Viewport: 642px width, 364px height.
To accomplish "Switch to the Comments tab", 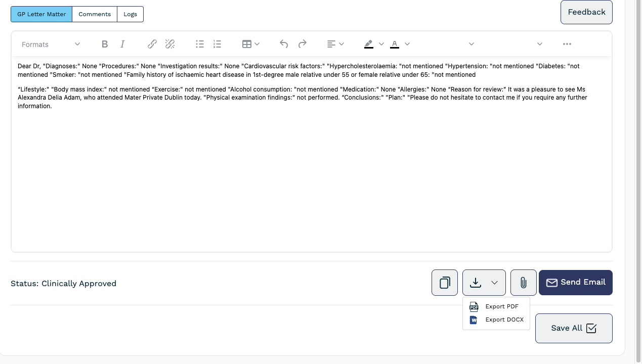I will coord(95,14).
